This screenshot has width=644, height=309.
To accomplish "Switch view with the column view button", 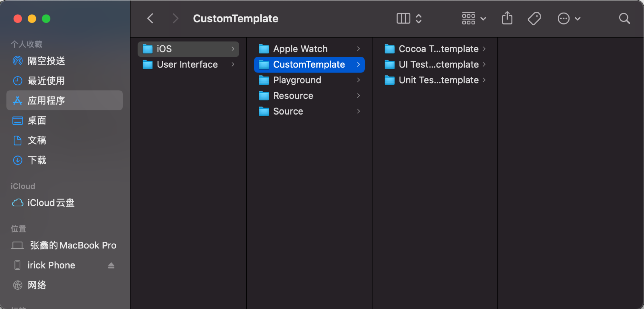I will (x=403, y=19).
